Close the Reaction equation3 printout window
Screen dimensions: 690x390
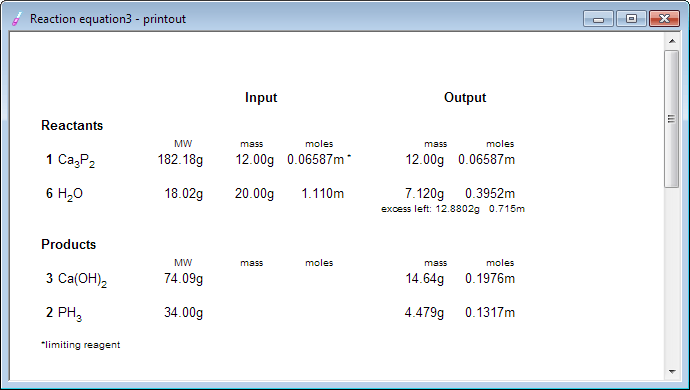click(x=664, y=19)
